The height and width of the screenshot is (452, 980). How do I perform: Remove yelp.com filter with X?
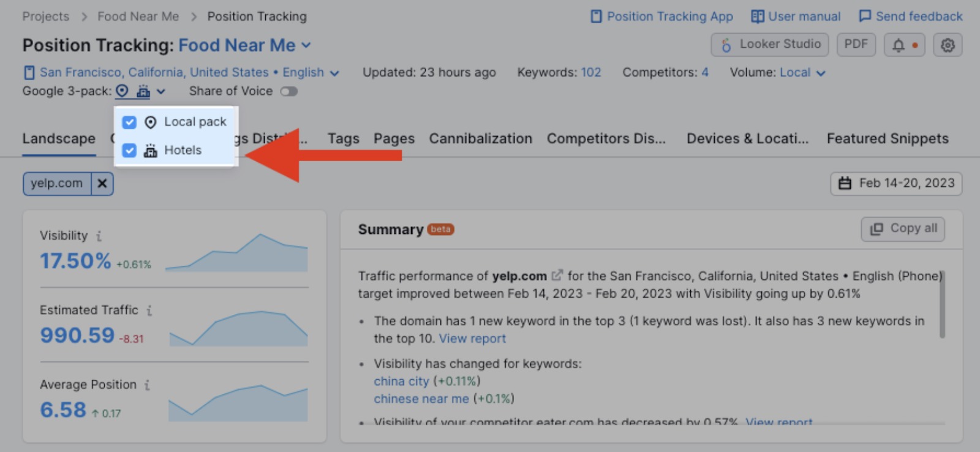tap(102, 184)
